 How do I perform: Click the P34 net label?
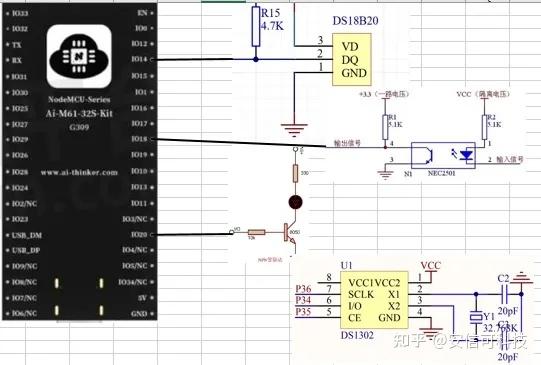(303, 300)
